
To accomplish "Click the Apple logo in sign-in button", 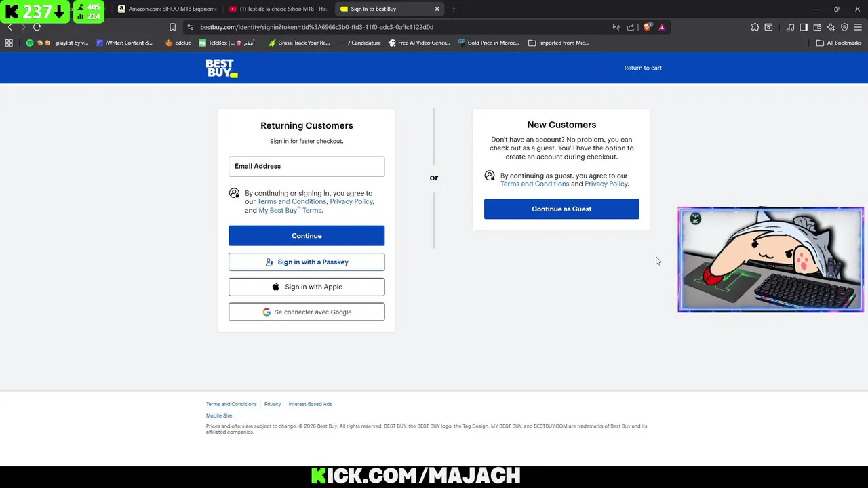I will coord(276,287).
